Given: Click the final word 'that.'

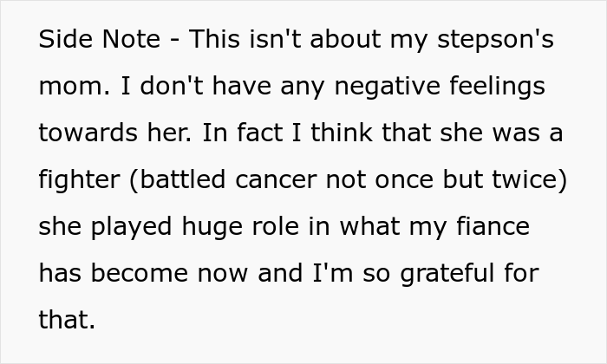Looking at the screenshot, I should pos(67,320).
